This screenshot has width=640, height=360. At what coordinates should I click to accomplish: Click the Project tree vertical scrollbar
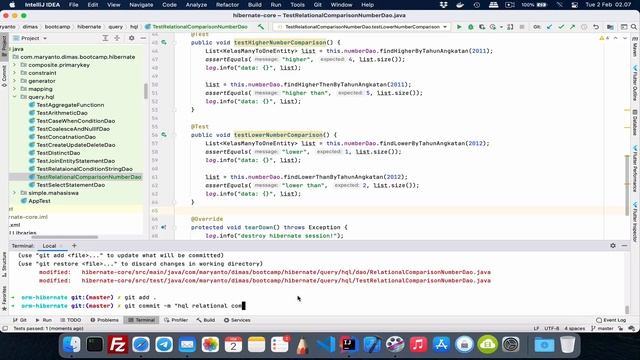tap(146, 91)
